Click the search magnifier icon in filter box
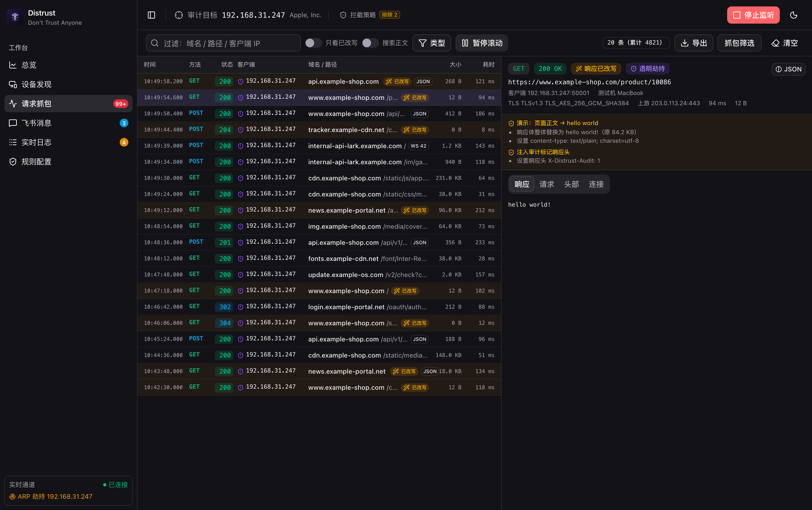 (x=155, y=43)
